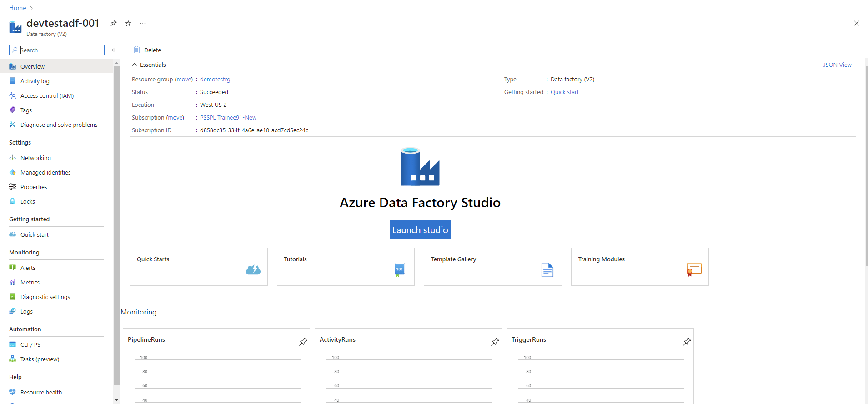Pin the PipelineRuns chart

click(303, 342)
